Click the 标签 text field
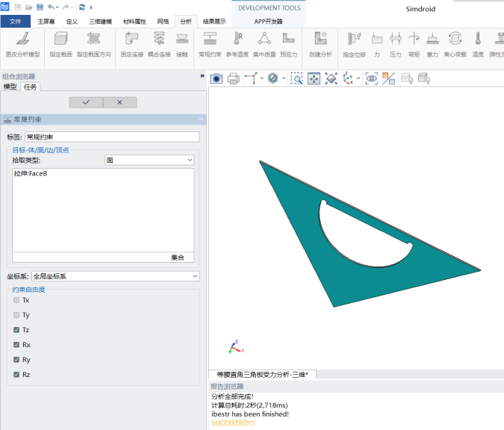 (112, 137)
